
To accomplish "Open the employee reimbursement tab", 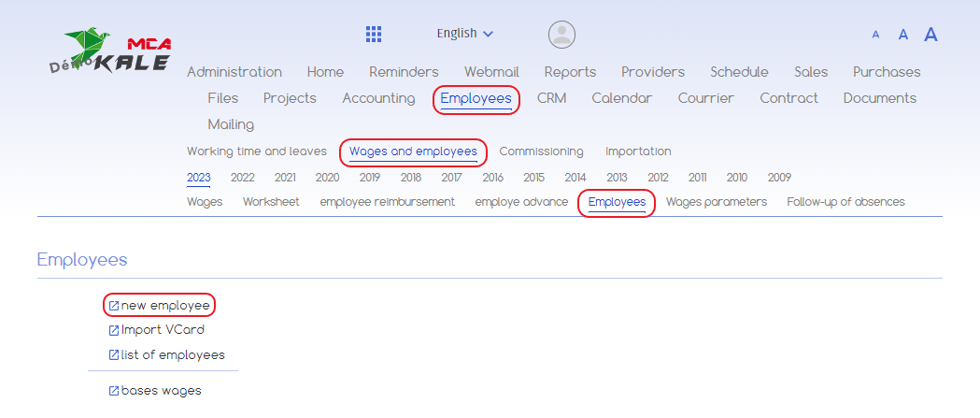I will coord(387,202).
